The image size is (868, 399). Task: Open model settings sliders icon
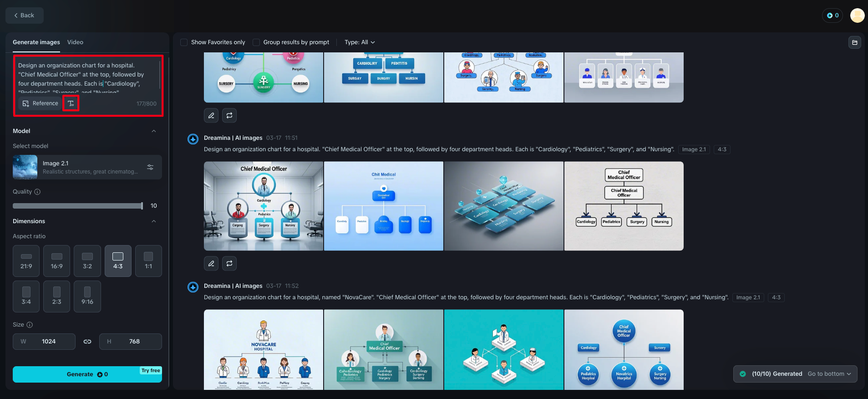click(x=150, y=167)
